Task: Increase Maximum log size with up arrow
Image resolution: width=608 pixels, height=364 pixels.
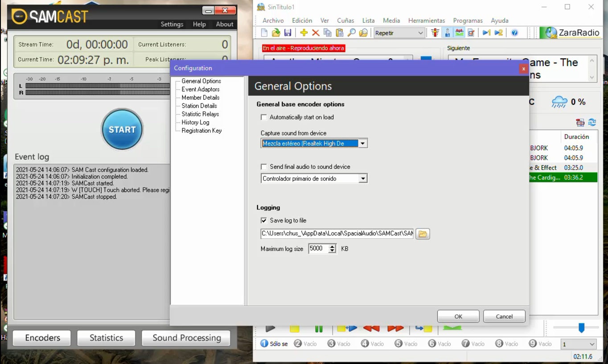Action: click(x=332, y=246)
